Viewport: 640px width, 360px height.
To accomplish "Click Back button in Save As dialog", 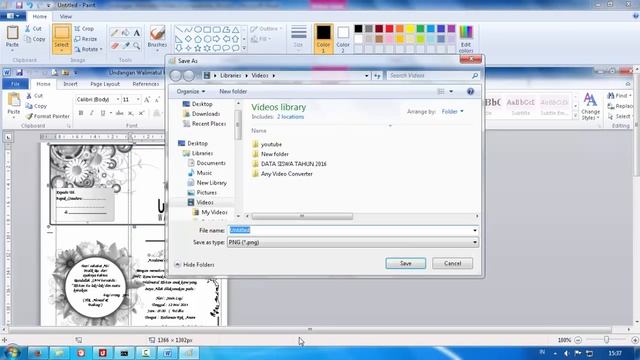I will click(x=176, y=76).
